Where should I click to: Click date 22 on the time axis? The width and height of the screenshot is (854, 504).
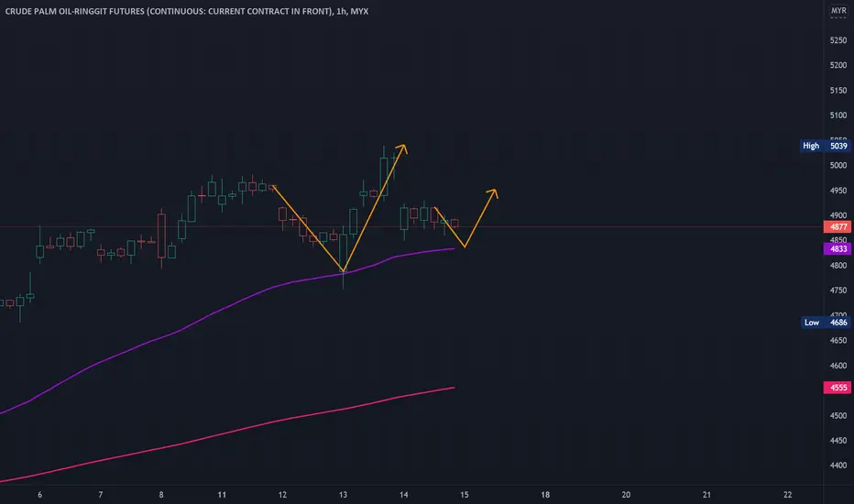pos(787,495)
